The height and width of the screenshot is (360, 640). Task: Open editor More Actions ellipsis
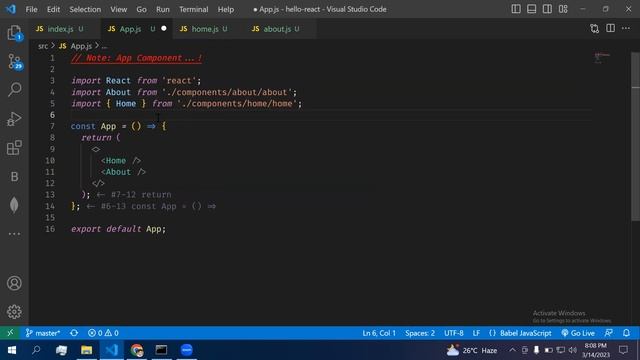626,28
